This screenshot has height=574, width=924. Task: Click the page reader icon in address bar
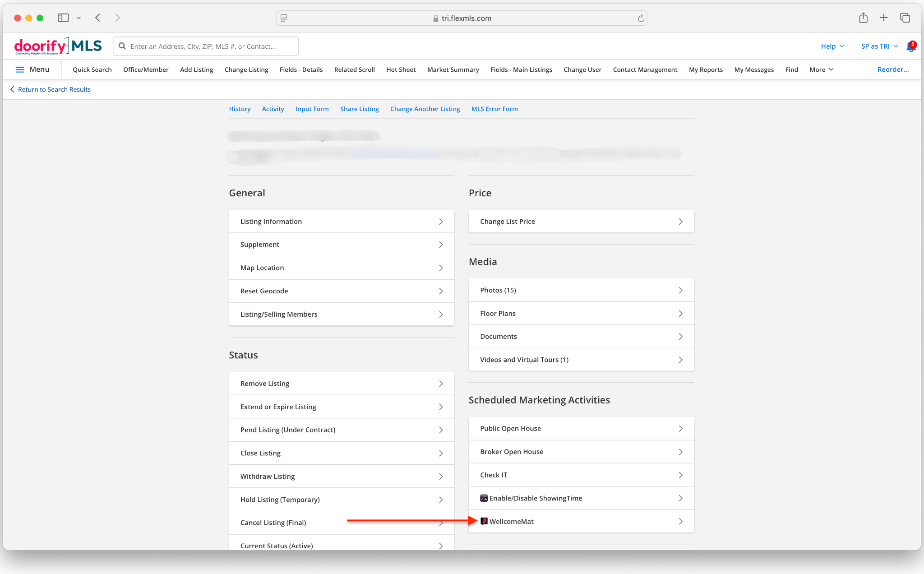[284, 19]
